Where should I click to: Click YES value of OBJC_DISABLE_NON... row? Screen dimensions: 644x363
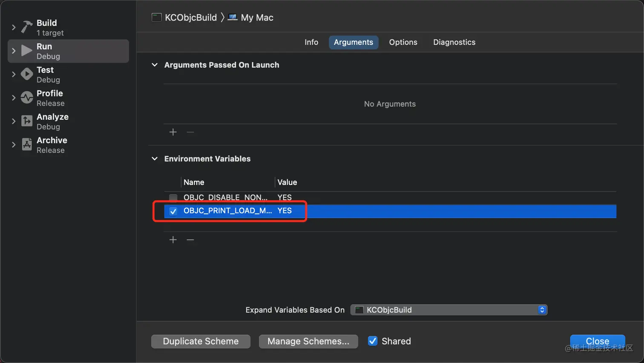tap(285, 197)
